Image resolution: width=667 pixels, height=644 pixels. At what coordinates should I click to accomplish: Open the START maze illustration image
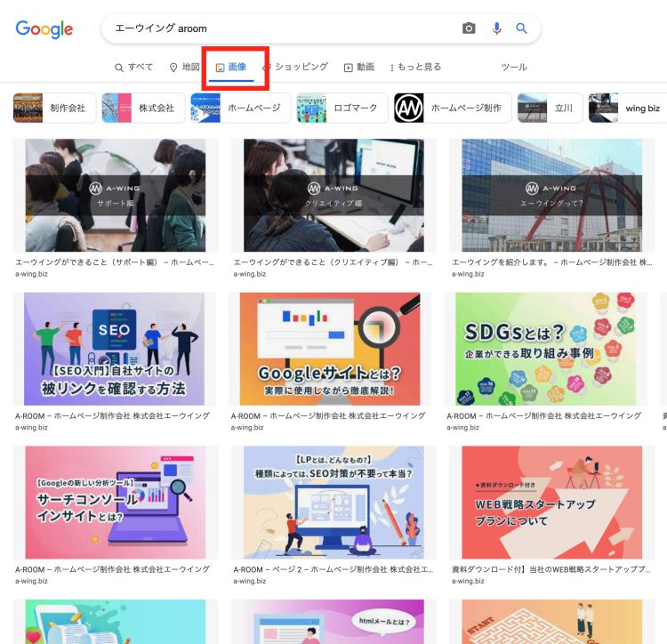[x=552, y=622]
